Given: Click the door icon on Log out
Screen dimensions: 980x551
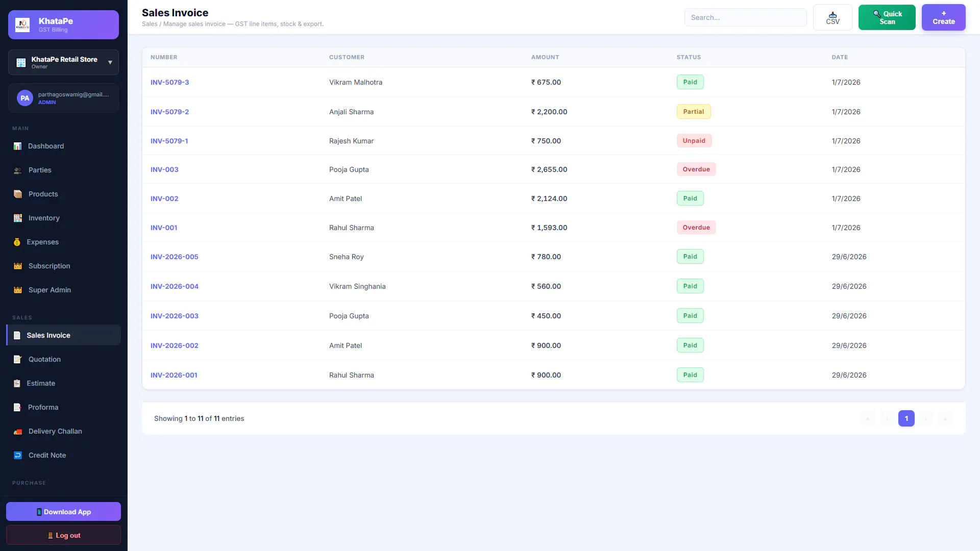Looking at the screenshot, I should 50,535.
